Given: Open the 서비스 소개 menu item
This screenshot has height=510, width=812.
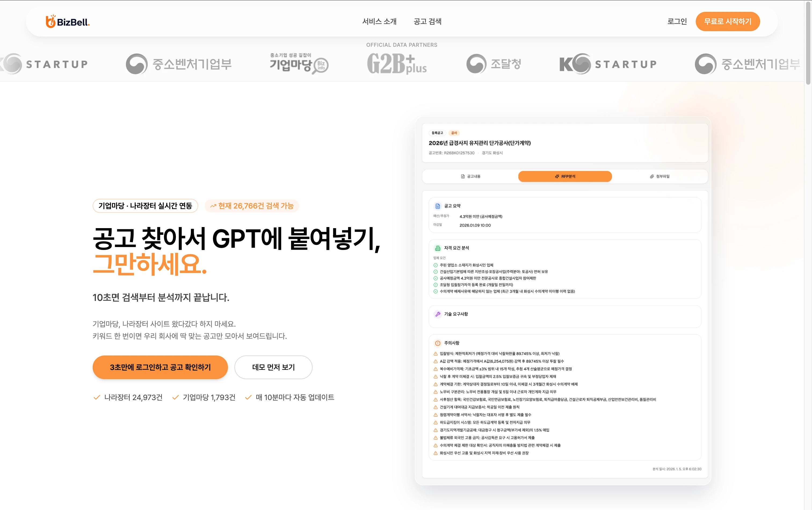Looking at the screenshot, I should coord(379,21).
